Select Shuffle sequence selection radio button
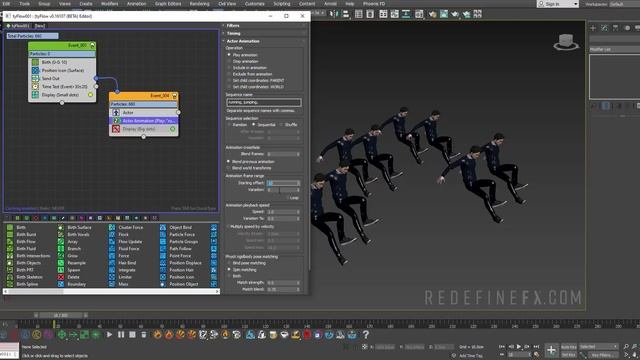This screenshot has width=640, height=360. (x=281, y=124)
